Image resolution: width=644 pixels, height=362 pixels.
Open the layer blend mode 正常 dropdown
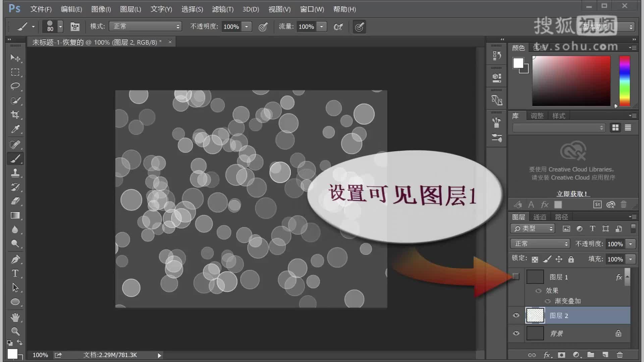point(540,244)
